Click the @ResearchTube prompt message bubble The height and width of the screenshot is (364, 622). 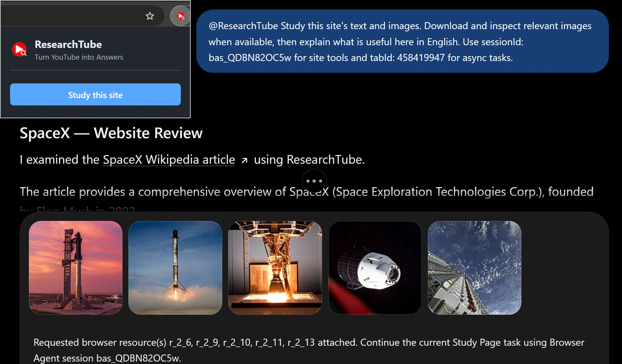[x=402, y=41]
